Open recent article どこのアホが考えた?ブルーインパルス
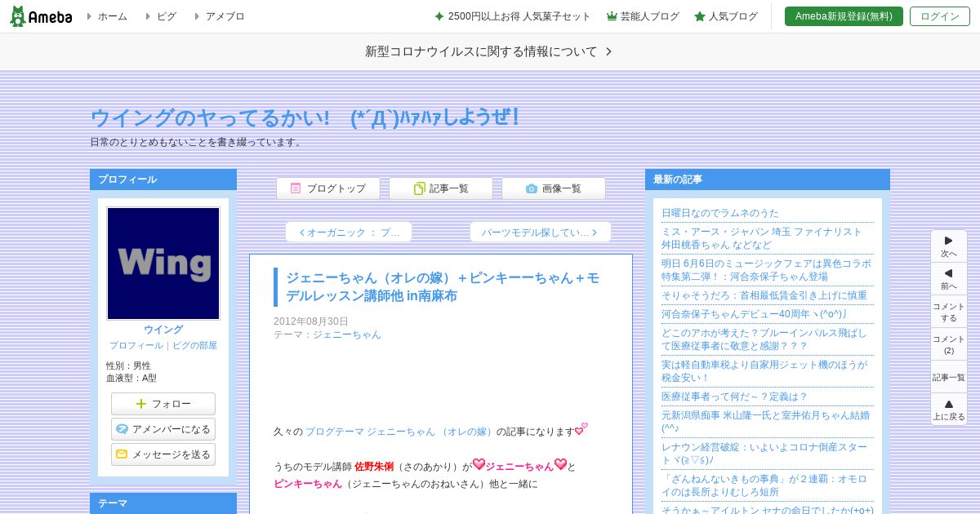The width and height of the screenshot is (980, 514). (x=764, y=339)
